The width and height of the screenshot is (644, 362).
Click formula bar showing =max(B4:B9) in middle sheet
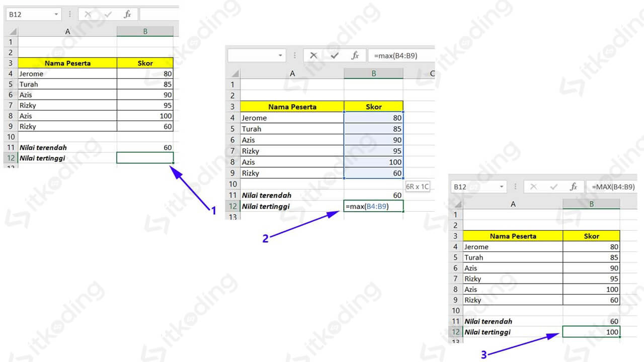[x=401, y=55]
